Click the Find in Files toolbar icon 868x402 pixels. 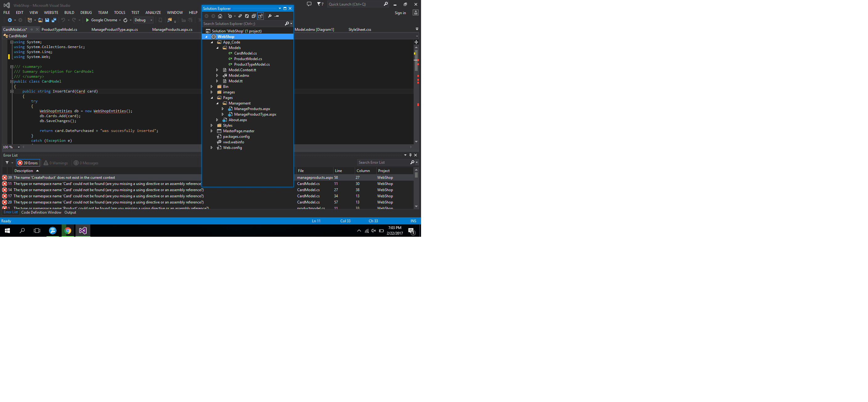click(x=170, y=20)
